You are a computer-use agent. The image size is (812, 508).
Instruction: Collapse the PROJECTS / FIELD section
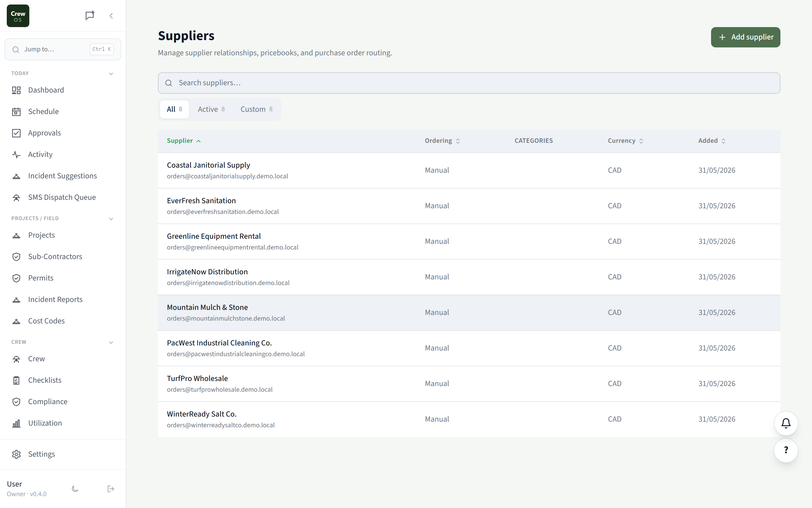click(x=111, y=219)
